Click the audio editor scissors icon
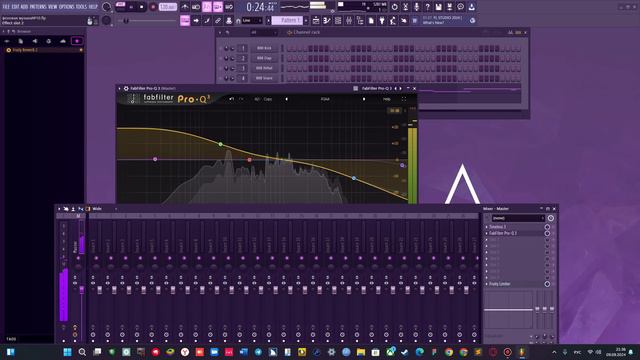Viewport: 640px width, 360px height. 405,7
